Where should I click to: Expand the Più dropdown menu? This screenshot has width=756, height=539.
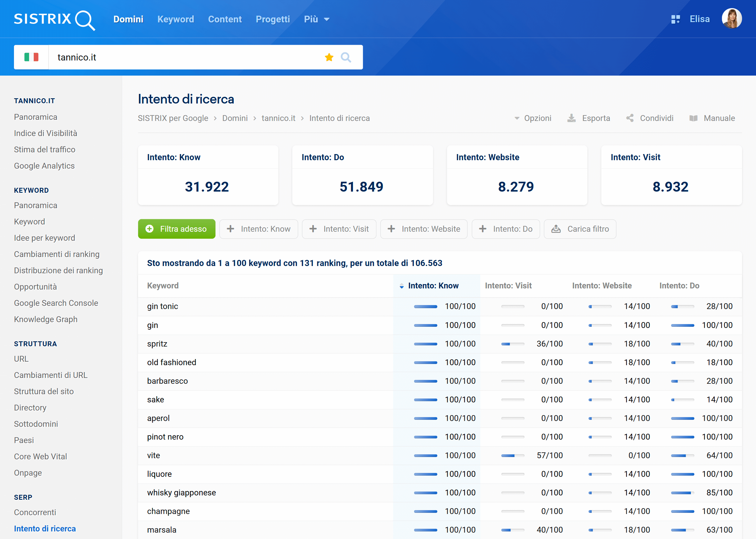pyautogui.click(x=317, y=19)
